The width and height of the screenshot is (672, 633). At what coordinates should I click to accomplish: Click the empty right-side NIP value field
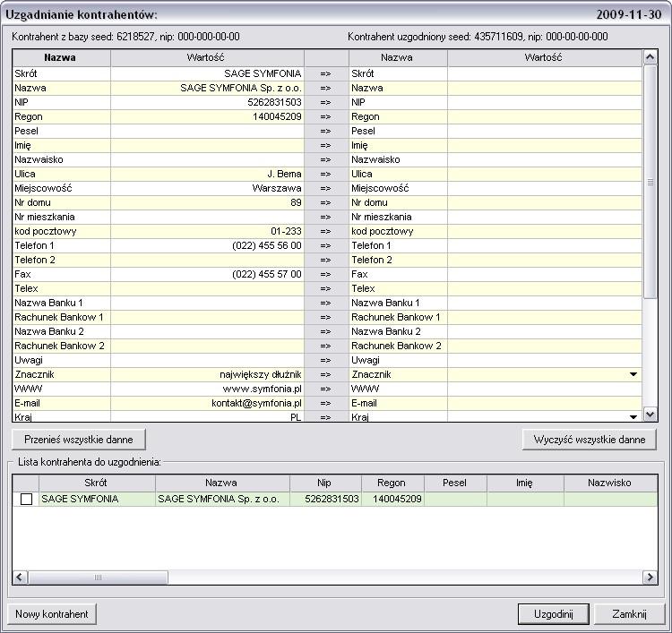pos(544,102)
